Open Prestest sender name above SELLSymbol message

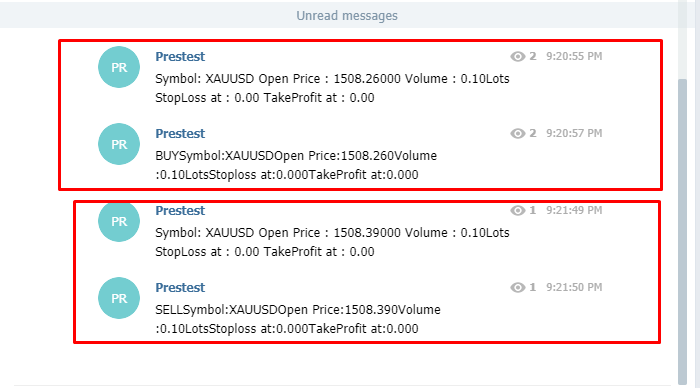(x=180, y=288)
